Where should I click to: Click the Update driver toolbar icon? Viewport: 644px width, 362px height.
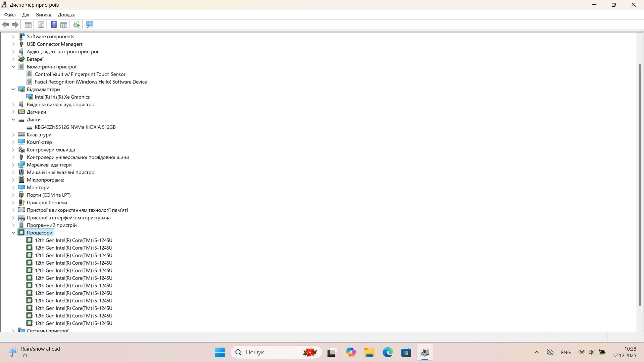[77, 24]
